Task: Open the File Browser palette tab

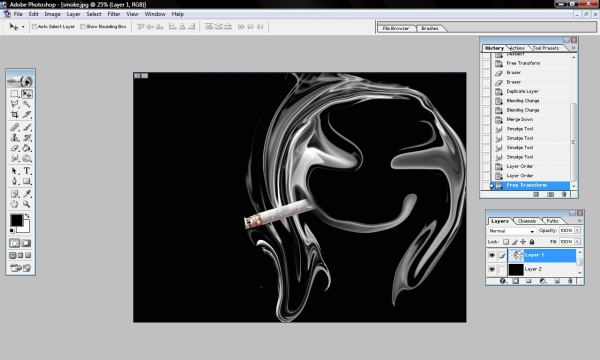Action: point(396,28)
